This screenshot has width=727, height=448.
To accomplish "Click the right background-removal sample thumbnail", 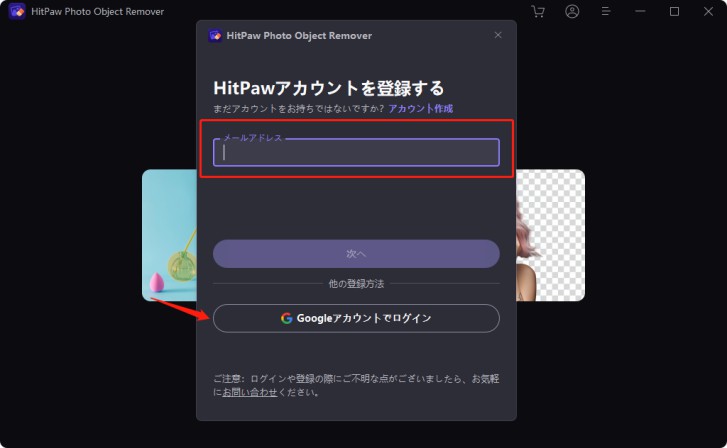I will pyautogui.click(x=550, y=235).
